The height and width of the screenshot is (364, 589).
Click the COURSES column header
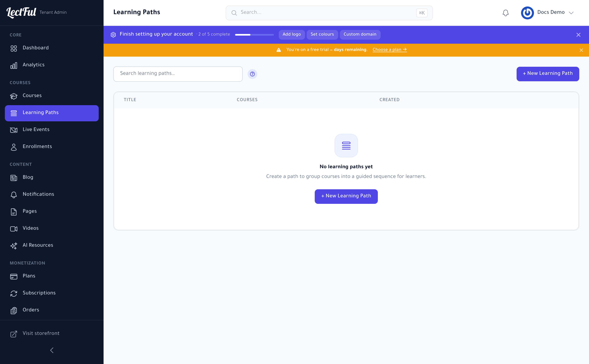click(x=247, y=100)
